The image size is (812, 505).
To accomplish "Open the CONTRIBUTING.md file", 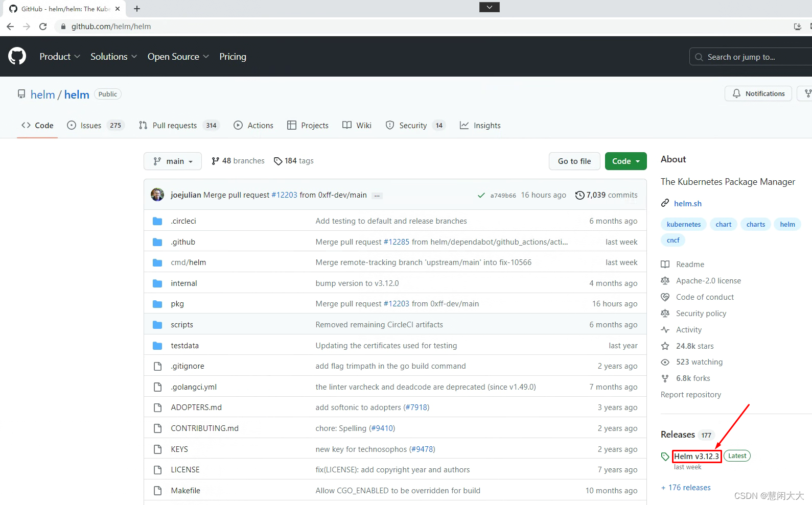I will tap(204, 428).
